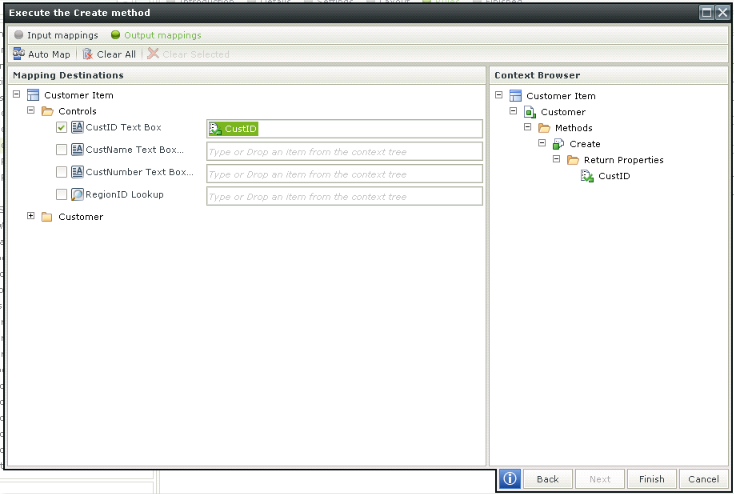This screenshot has width=734, height=494.
Task: Collapse the Create method node
Action: (x=542, y=143)
